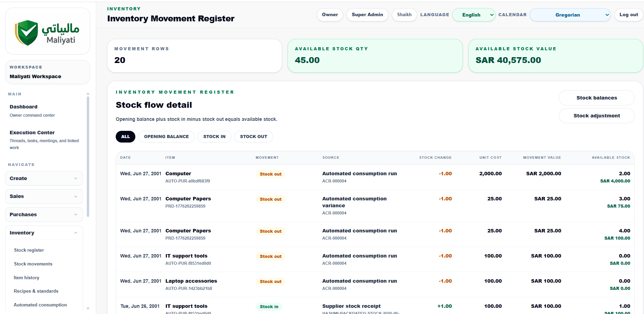Image resolution: width=644 pixels, height=314 pixels.
Task: Filter by Opening Balance
Action: pos(166,137)
